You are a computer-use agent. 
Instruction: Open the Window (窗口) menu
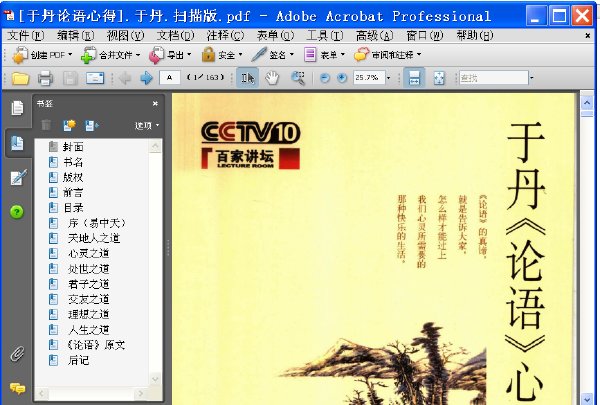coord(425,36)
